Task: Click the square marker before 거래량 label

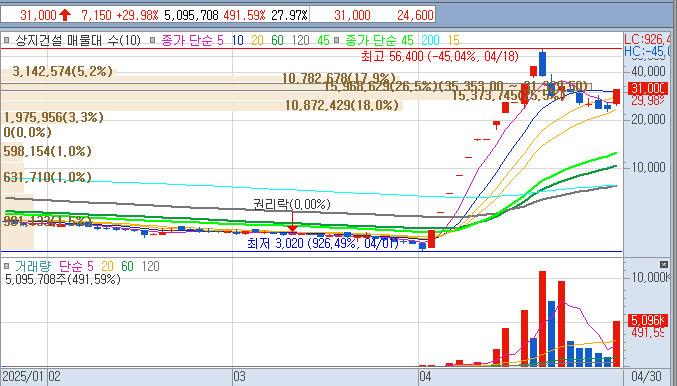Action: click(x=6, y=266)
